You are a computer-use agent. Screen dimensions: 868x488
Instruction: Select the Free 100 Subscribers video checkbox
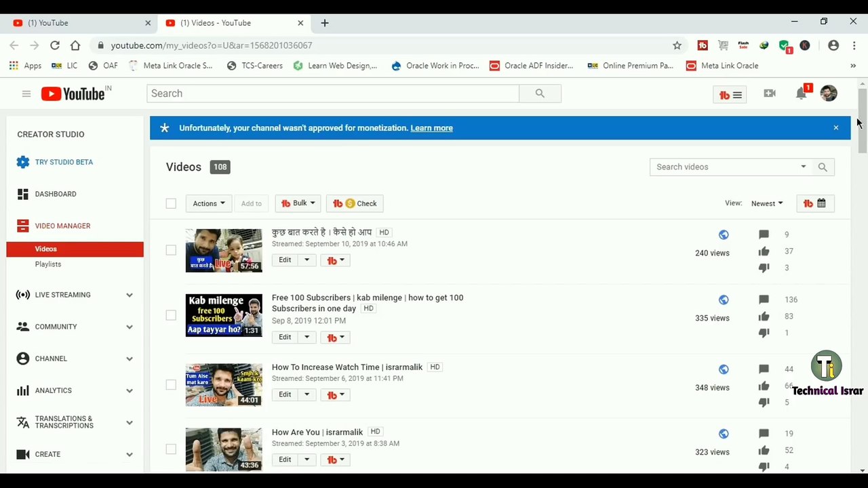tap(171, 315)
